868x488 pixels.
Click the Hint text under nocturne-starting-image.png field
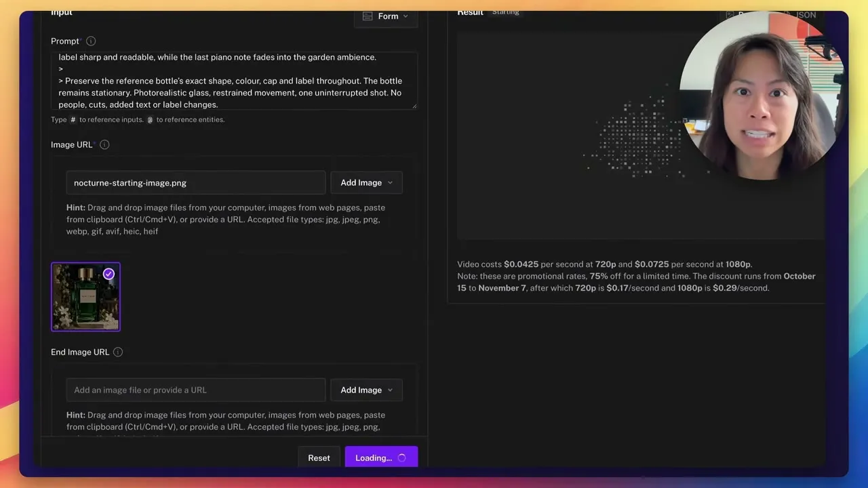pos(226,220)
